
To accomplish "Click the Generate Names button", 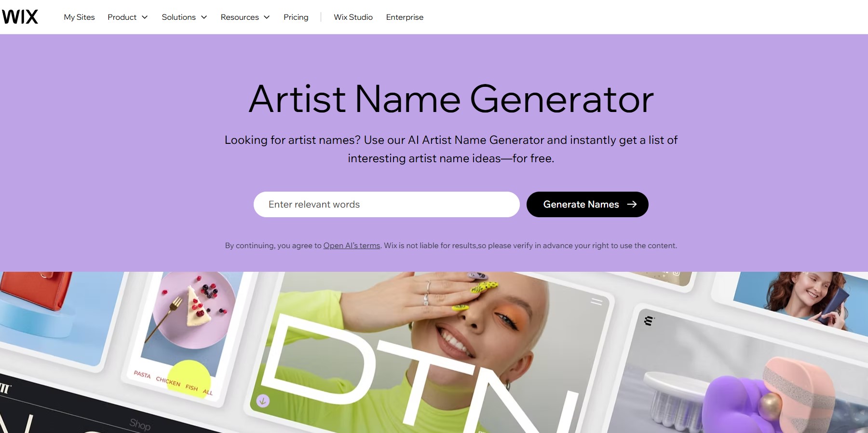I will tap(587, 204).
